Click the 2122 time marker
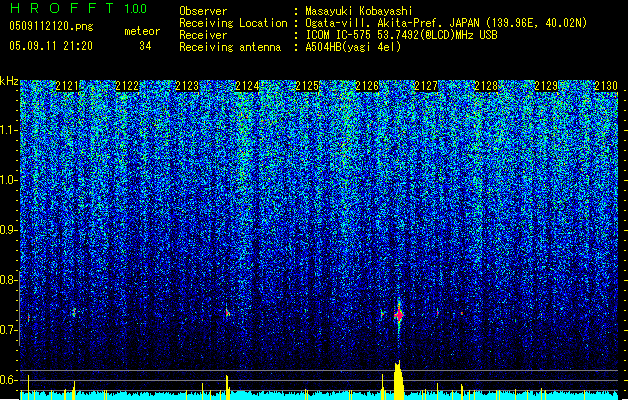Screen dimensions: 629x400 click(x=127, y=86)
